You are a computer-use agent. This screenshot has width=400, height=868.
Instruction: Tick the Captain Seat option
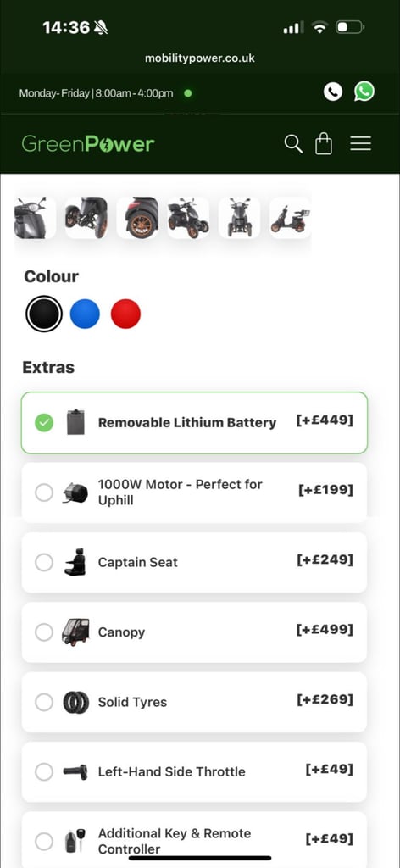tap(194, 563)
